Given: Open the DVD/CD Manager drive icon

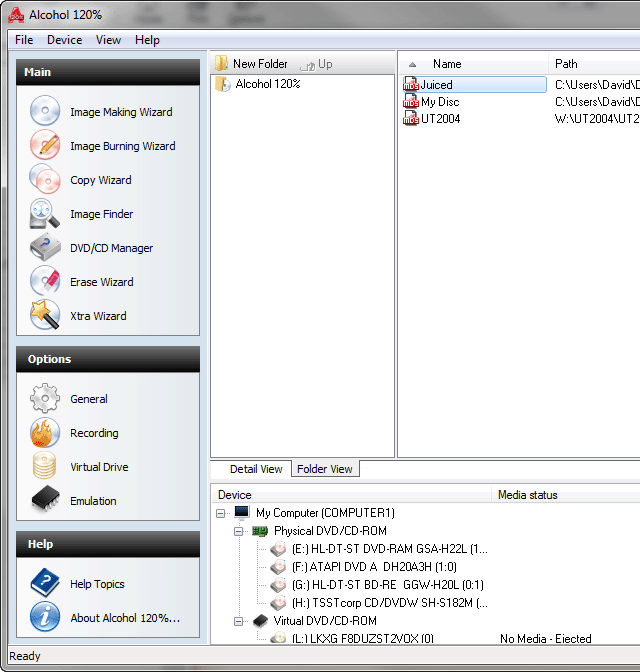Looking at the screenshot, I should 45,247.
